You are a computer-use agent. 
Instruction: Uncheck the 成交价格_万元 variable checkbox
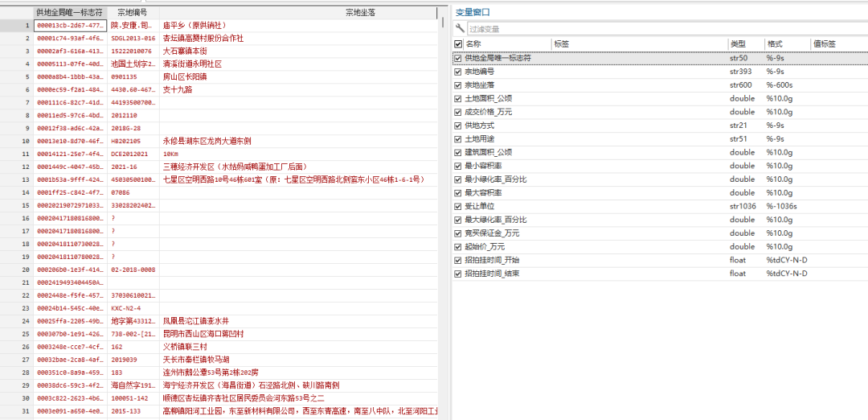[x=458, y=112]
